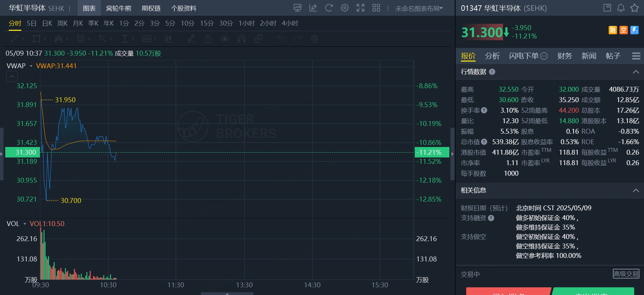Open rectangle tool variants dropdown arrow
The image size is (644, 295).
click(44, 39)
